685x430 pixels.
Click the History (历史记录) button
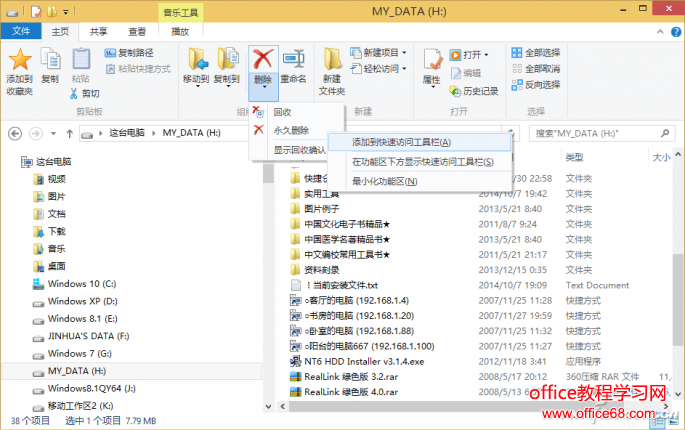[x=474, y=91]
